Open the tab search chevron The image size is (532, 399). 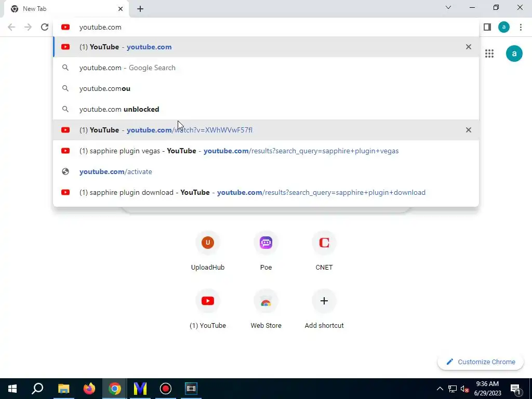click(x=448, y=7)
